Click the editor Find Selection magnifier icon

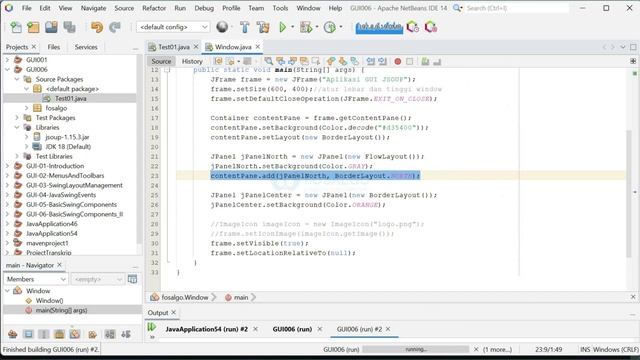pos(268,61)
